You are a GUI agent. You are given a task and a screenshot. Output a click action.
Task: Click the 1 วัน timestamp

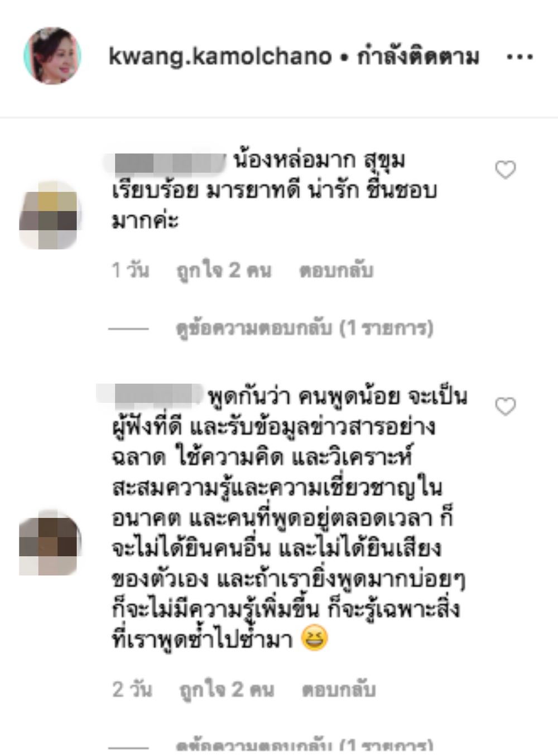tap(131, 270)
